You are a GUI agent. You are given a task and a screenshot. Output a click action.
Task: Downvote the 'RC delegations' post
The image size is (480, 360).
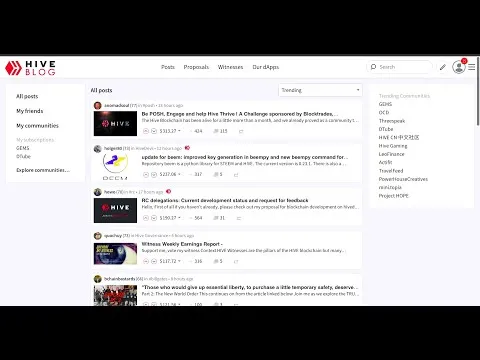click(x=154, y=218)
